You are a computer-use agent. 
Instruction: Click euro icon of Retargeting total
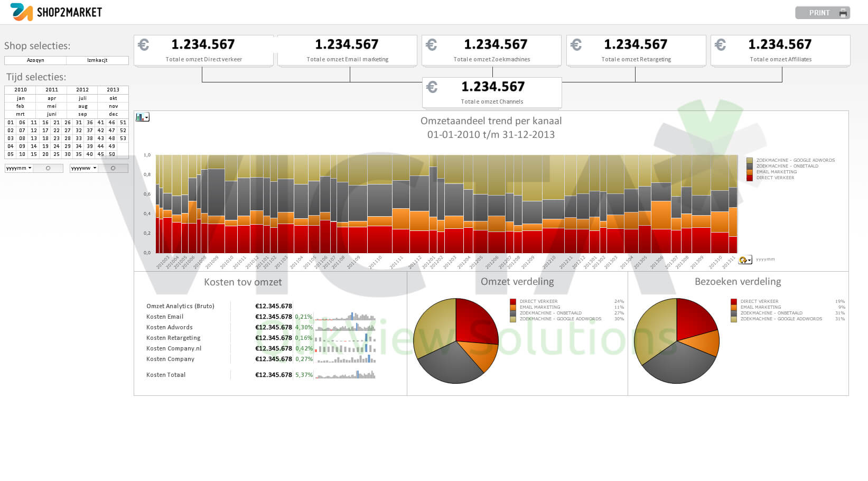576,45
